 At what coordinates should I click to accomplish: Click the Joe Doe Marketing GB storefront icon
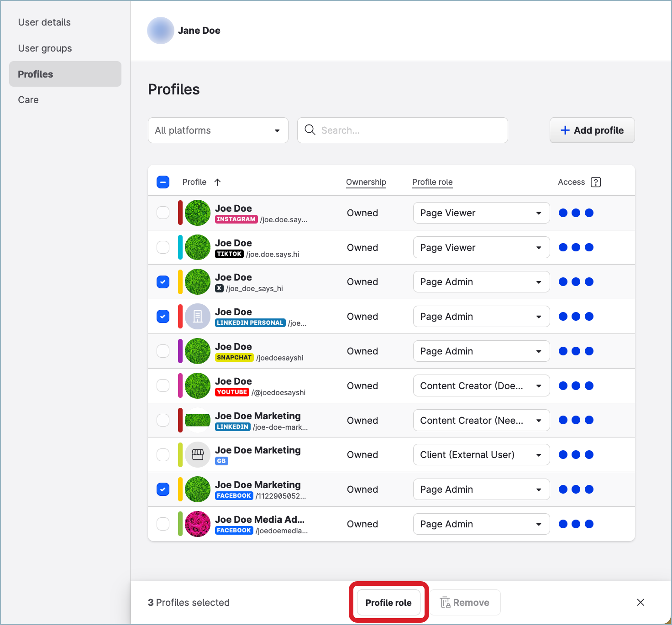[198, 454]
